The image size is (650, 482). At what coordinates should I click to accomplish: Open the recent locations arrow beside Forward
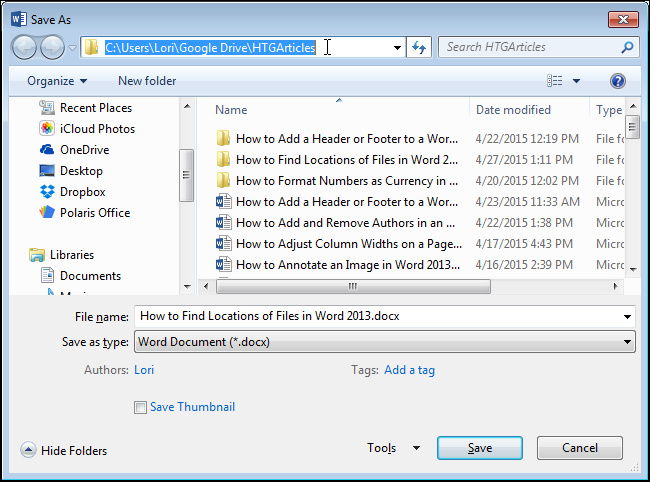coord(73,48)
